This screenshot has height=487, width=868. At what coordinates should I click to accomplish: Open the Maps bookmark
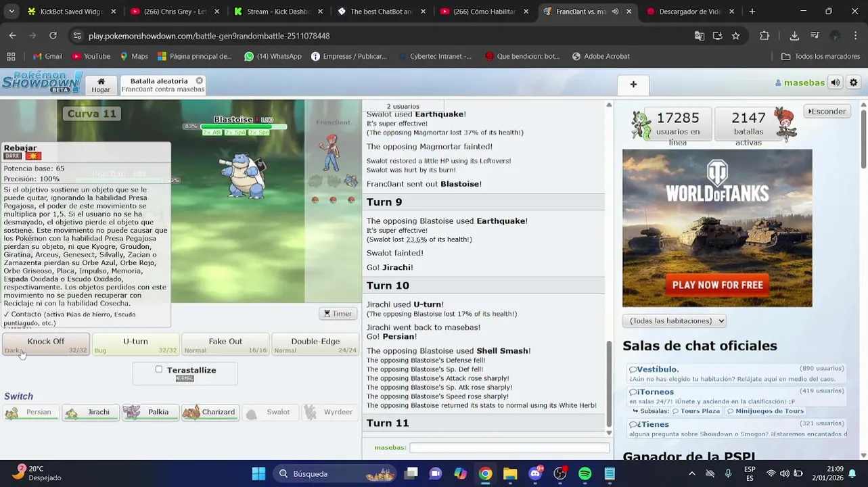(134, 56)
